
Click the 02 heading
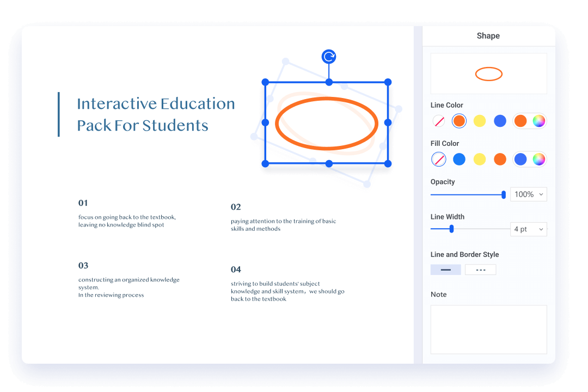pyautogui.click(x=236, y=207)
